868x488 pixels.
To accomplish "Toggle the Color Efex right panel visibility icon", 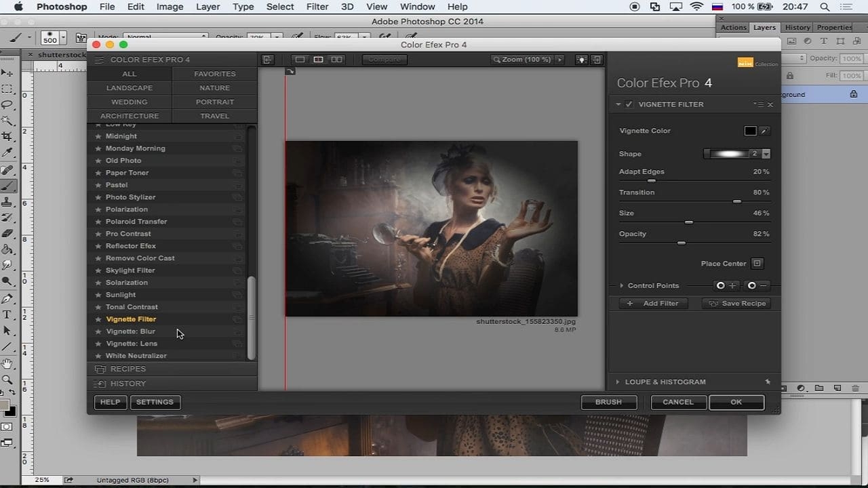I will (x=596, y=60).
